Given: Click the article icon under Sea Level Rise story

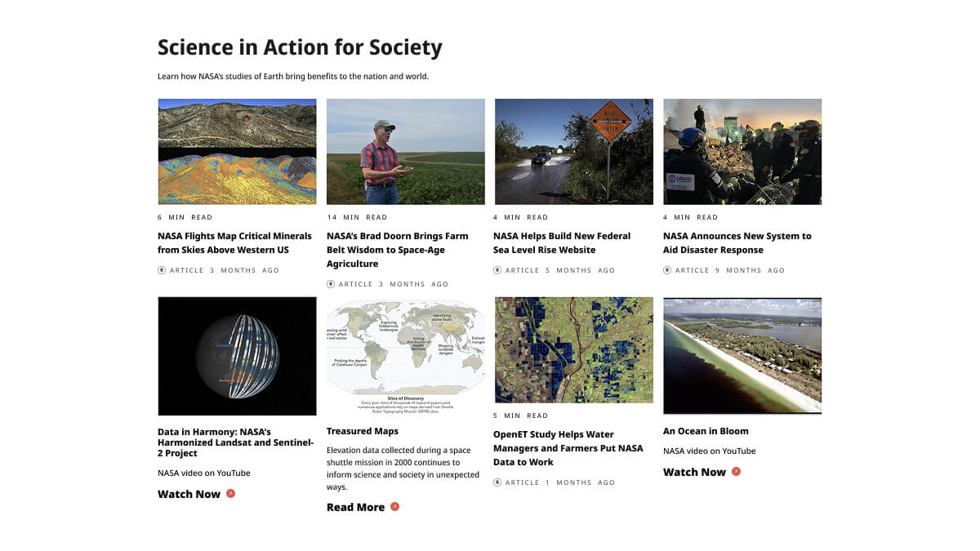Looking at the screenshot, I should click(x=497, y=270).
